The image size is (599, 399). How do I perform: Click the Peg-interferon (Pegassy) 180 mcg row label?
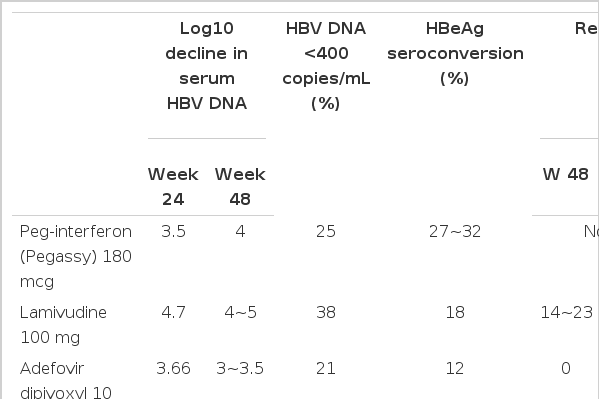coord(76,256)
